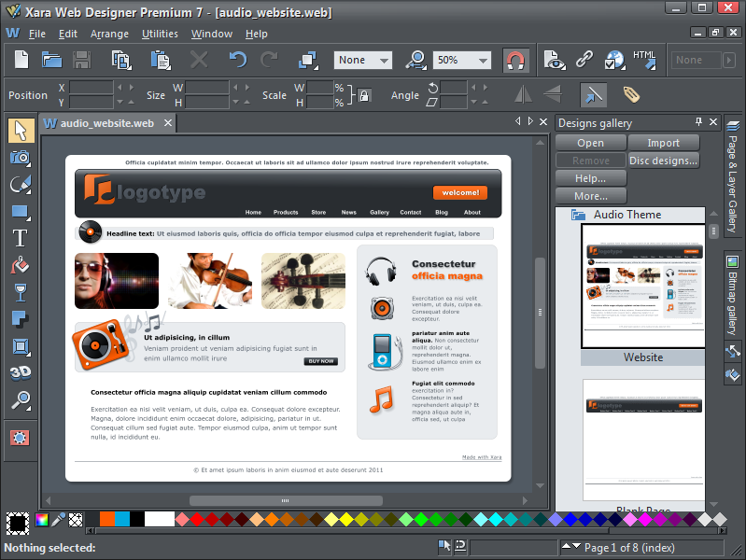The height and width of the screenshot is (560, 746).
Task: Toggle the magnetic snap button
Action: pos(515,60)
